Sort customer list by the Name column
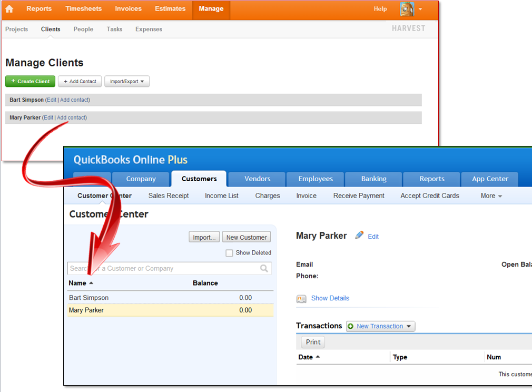 81,283
